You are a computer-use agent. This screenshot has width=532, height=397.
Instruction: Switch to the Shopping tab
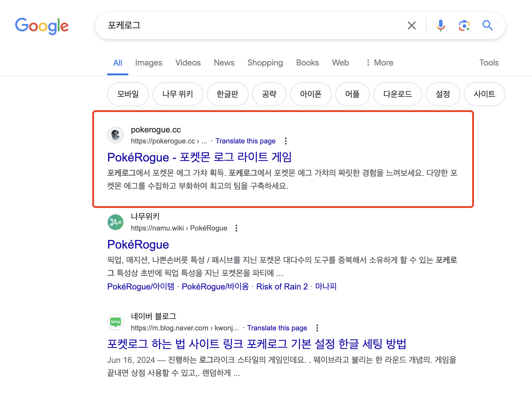tap(265, 63)
